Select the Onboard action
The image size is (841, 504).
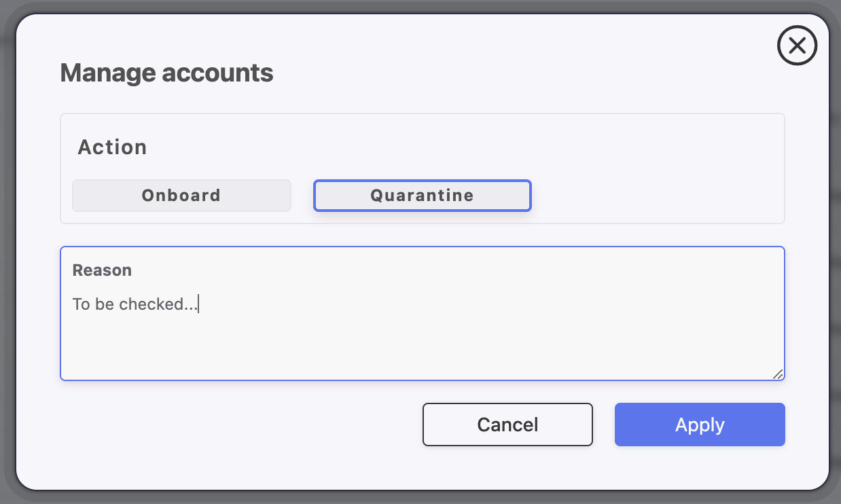coord(181,196)
